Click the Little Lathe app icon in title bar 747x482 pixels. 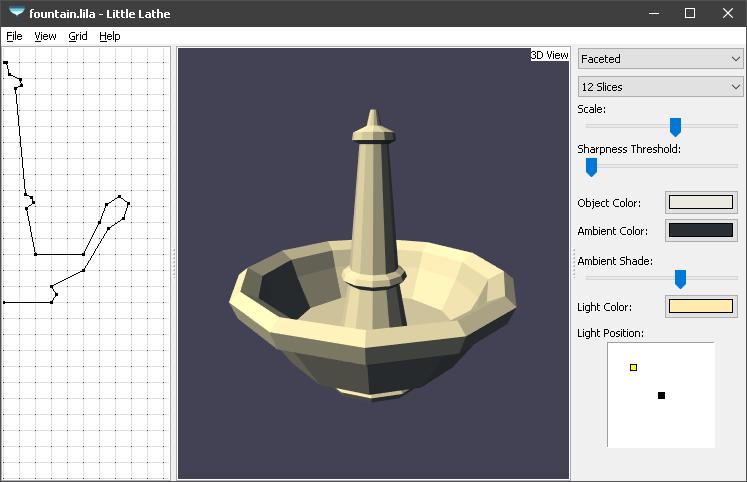tap(16, 13)
